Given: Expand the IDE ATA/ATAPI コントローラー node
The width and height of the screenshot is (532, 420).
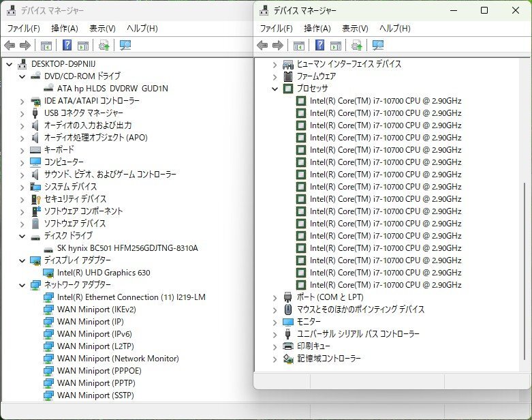Looking at the screenshot, I should pos(22,101).
